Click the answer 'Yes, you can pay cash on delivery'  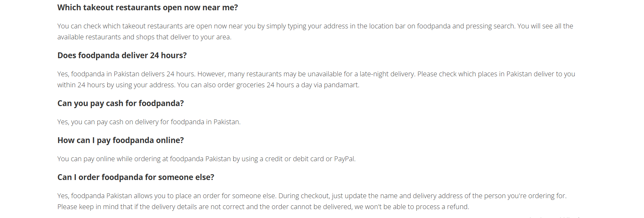(x=149, y=122)
